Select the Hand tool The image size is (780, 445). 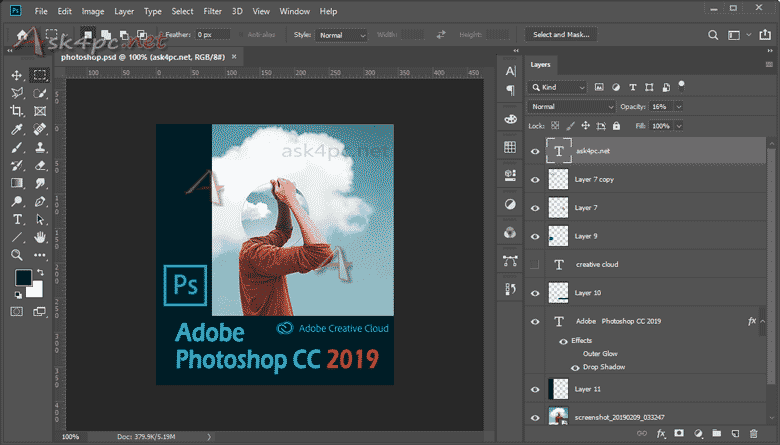pyautogui.click(x=40, y=237)
